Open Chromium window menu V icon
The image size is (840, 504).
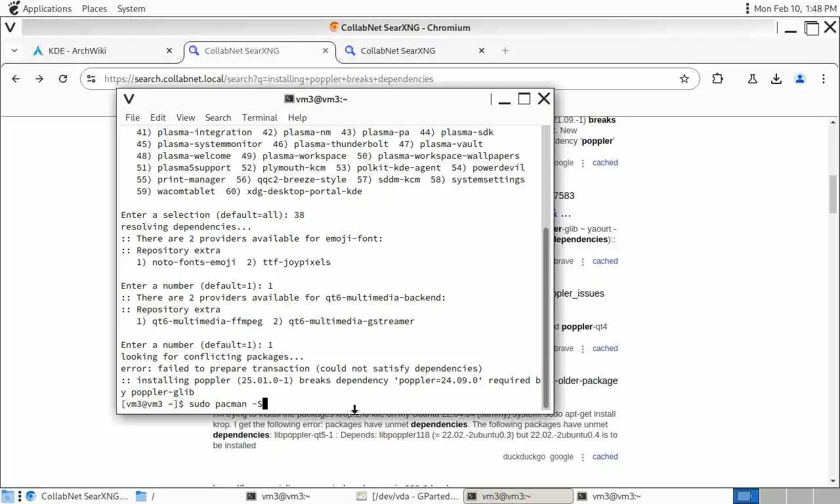point(10,28)
